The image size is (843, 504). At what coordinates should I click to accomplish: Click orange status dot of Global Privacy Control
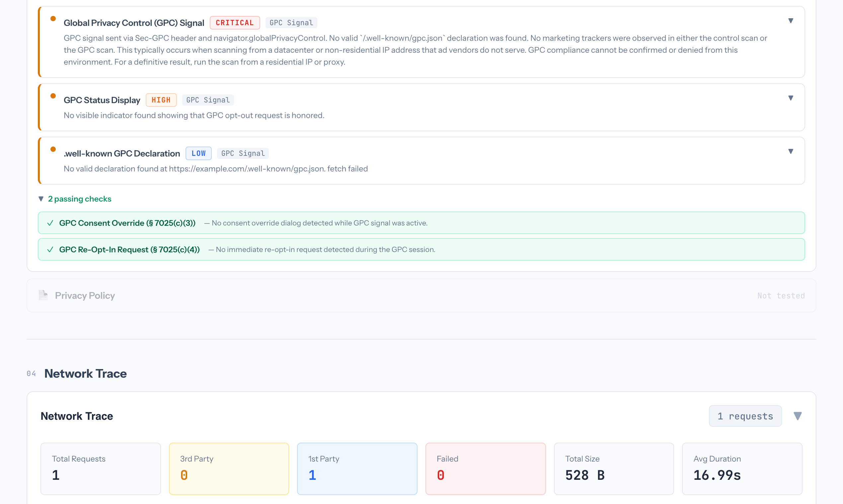[x=53, y=19]
